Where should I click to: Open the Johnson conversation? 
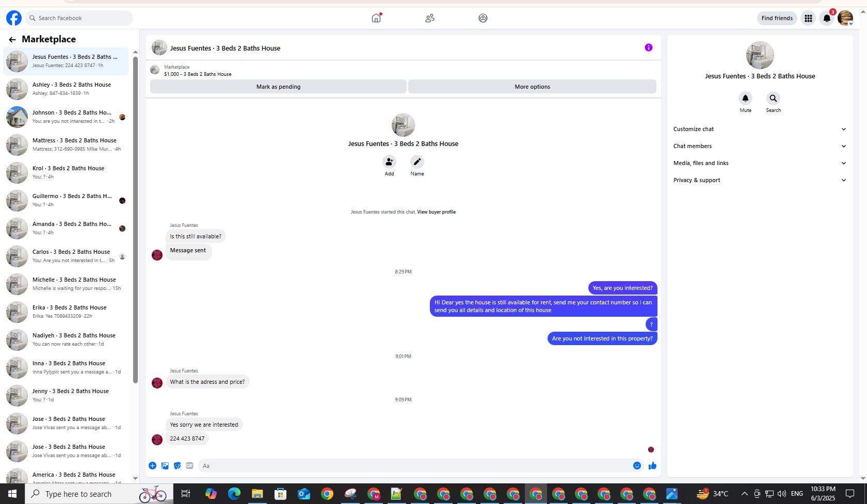pyautogui.click(x=66, y=117)
